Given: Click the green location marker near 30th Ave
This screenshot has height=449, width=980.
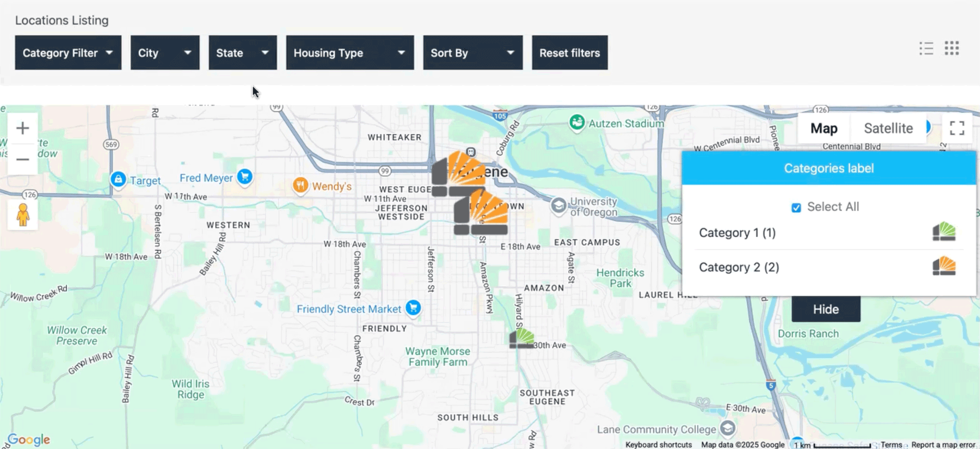Looking at the screenshot, I should [x=522, y=338].
